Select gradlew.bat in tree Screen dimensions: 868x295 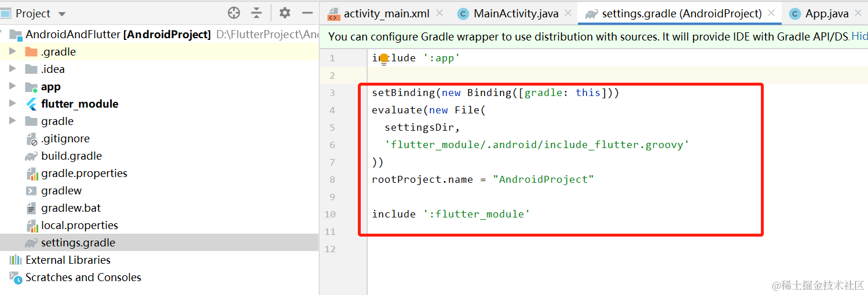point(71,208)
